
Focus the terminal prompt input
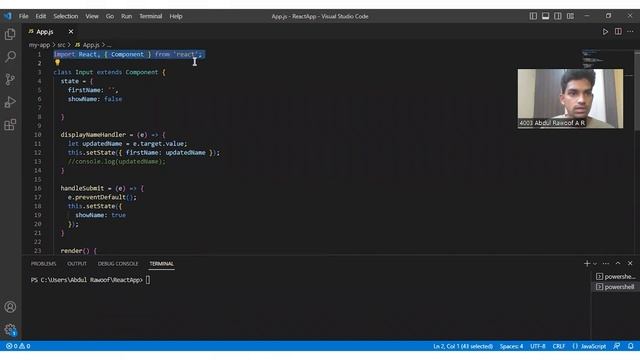click(x=148, y=280)
